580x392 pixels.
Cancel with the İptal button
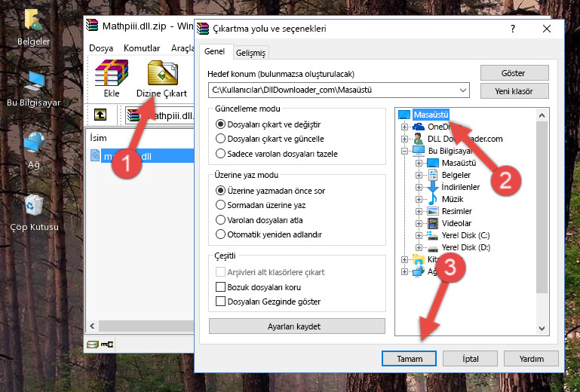[x=470, y=359]
